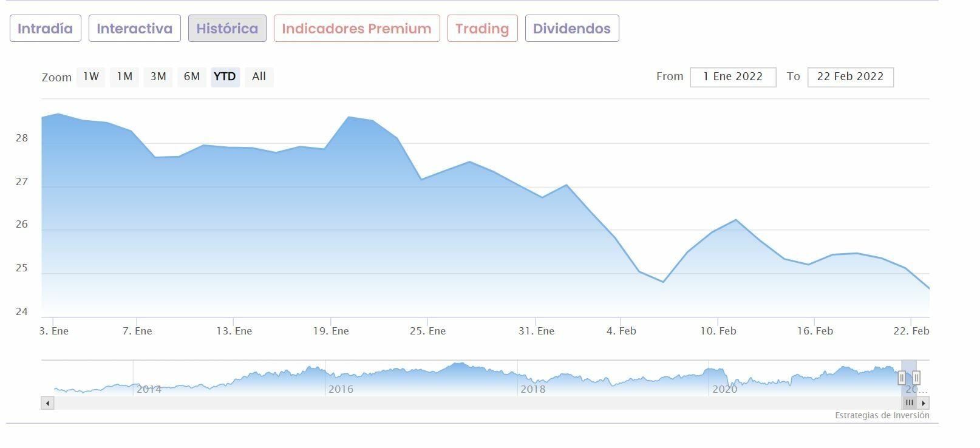Open the Interactiva chart tab
The width and height of the screenshot is (980, 448).
[x=135, y=29]
